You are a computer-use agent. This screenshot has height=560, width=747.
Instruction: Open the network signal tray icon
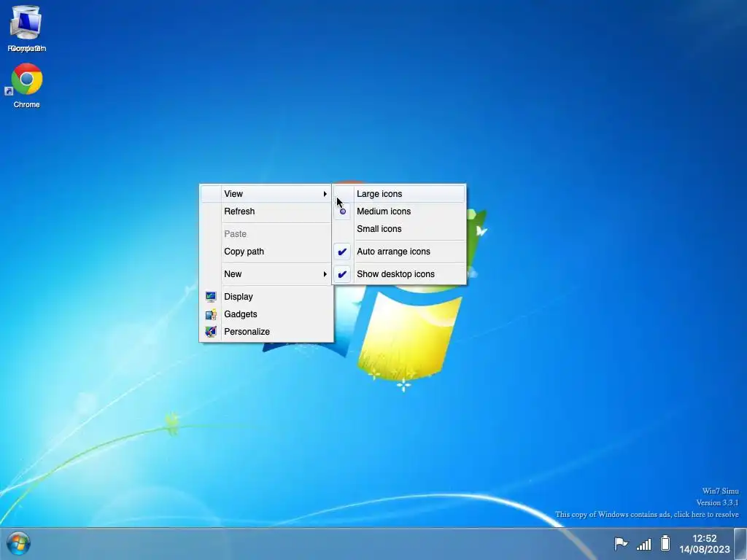tap(643, 544)
